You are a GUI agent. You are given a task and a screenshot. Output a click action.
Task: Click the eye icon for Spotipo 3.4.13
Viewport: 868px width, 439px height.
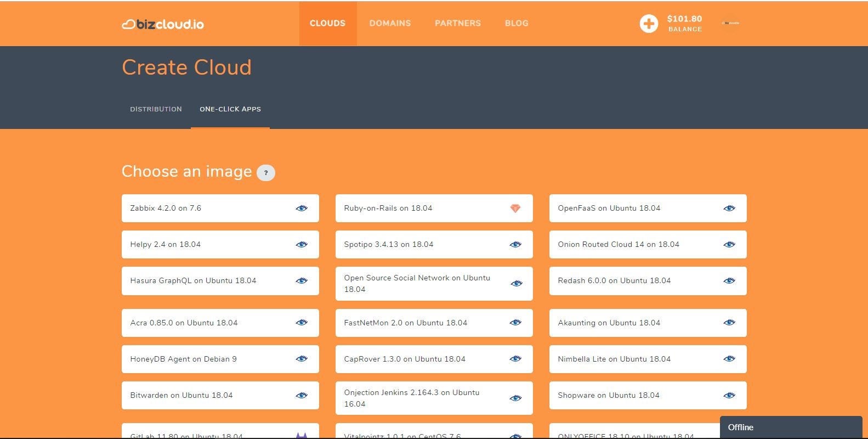(x=515, y=244)
